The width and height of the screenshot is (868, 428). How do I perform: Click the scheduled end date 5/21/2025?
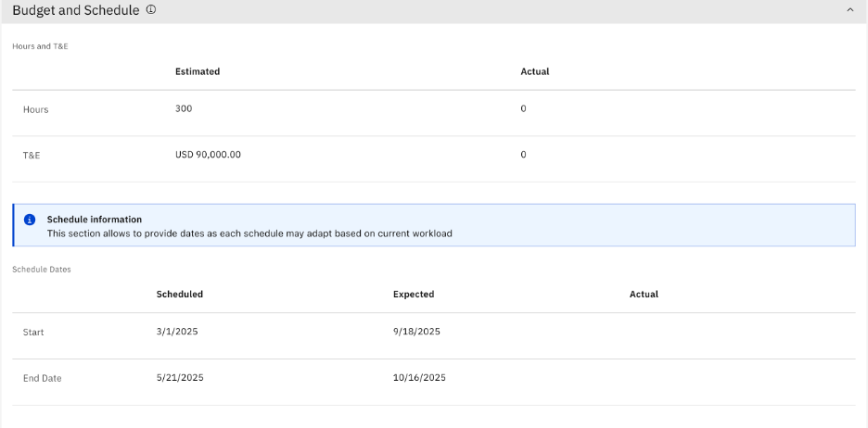(x=180, y=378)
